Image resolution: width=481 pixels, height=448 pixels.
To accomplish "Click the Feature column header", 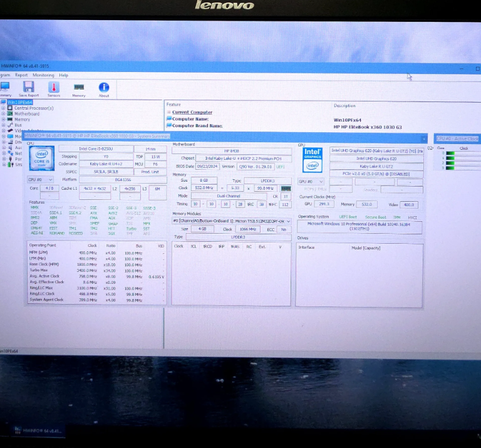I will point(173,105).
